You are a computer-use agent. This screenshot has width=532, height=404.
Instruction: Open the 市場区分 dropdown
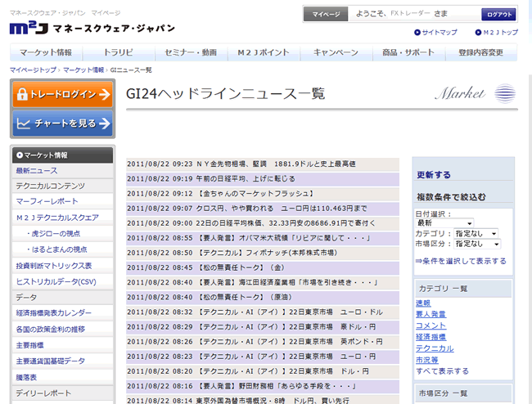point(477,244)
